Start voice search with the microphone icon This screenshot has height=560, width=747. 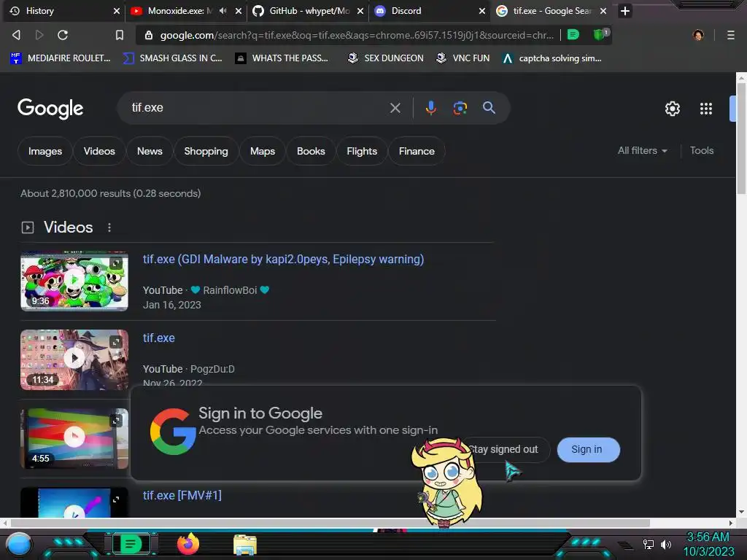click(x=430, y=108)
